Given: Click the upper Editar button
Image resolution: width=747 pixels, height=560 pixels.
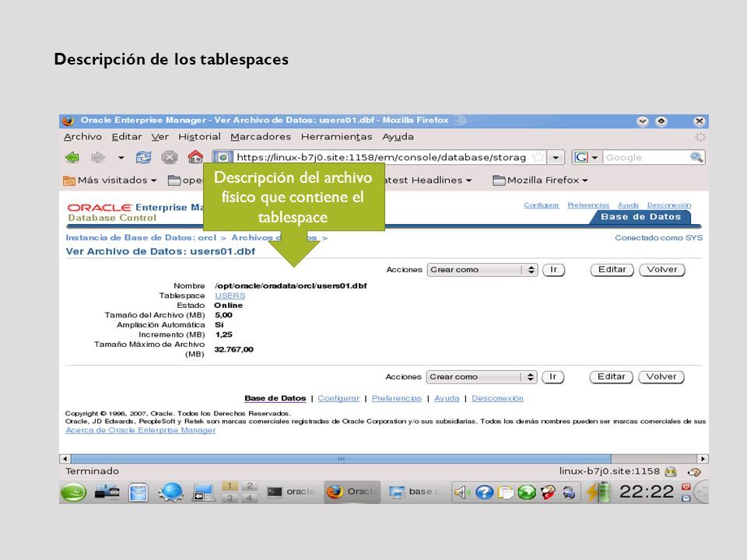Looking at the screenshot, I should click(x=612, y=270).
